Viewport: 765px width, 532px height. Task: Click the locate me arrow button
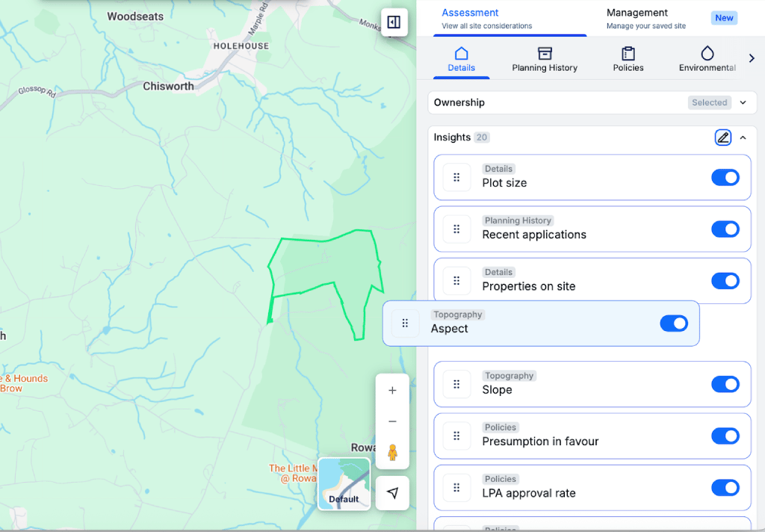(x=392, y=493)
